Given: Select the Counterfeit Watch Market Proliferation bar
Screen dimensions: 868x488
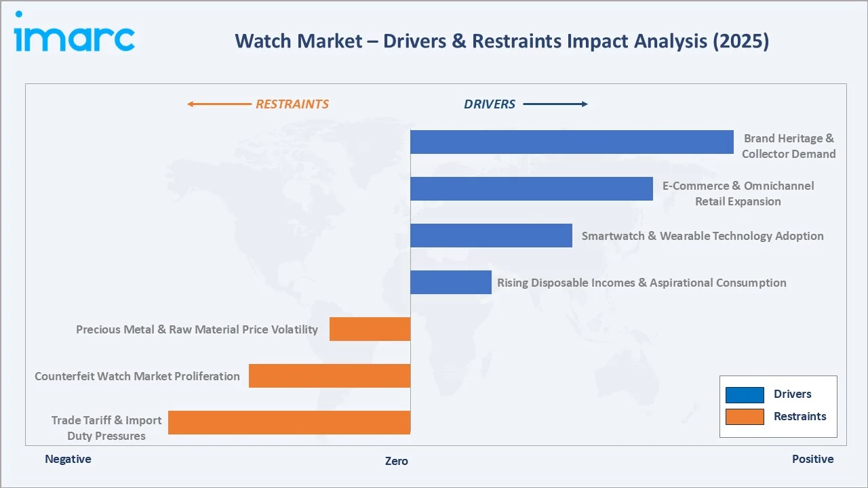Looking at the screenshot, I should 330,375.
